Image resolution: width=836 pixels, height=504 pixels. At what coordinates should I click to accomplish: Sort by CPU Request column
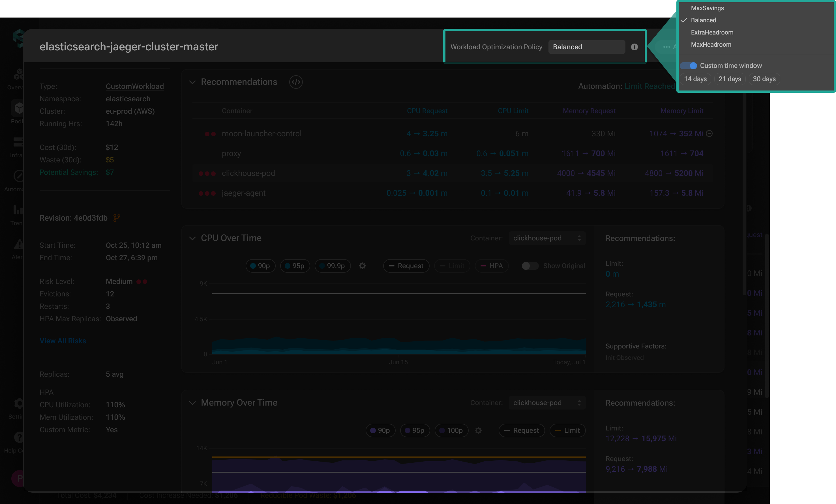point(427,111)
